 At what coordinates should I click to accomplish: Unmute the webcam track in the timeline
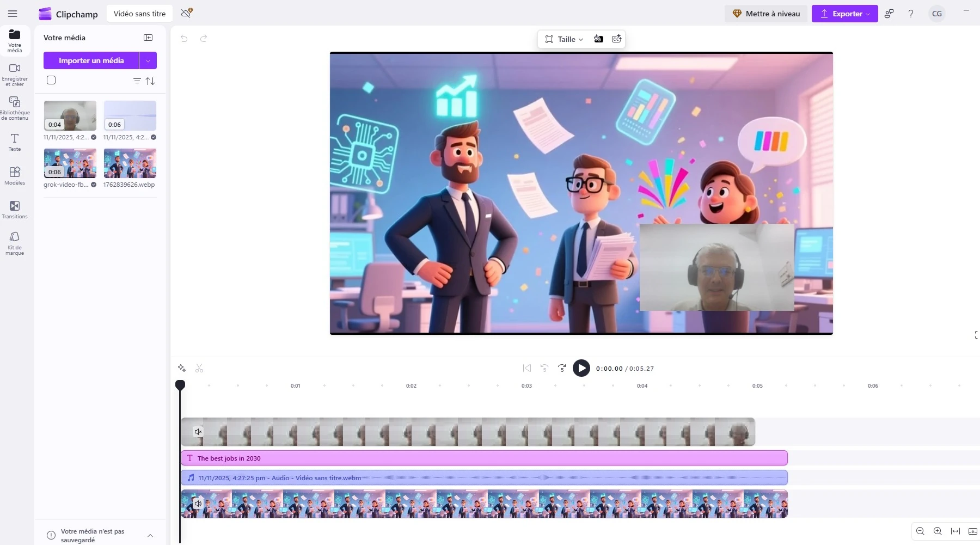[x=198, y=431]
